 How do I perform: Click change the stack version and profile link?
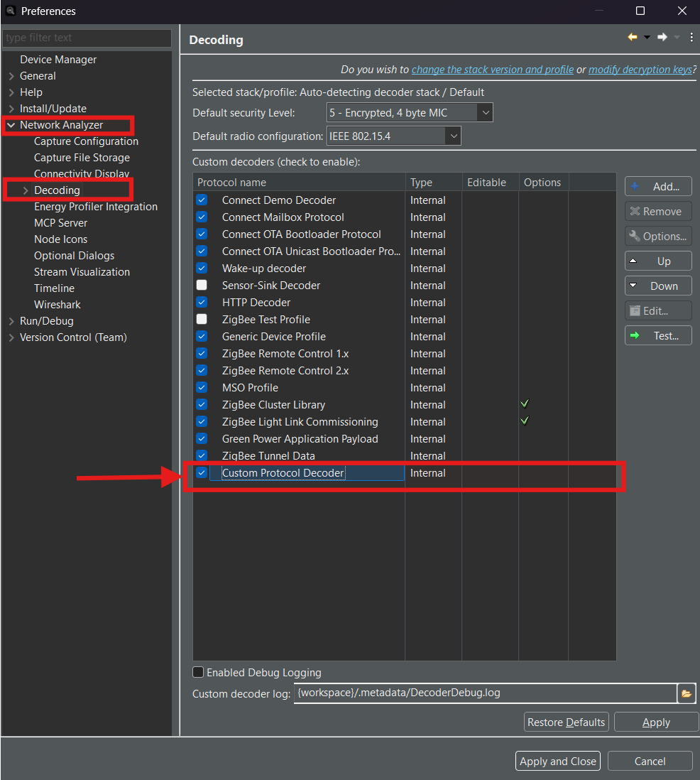[493, 70]
